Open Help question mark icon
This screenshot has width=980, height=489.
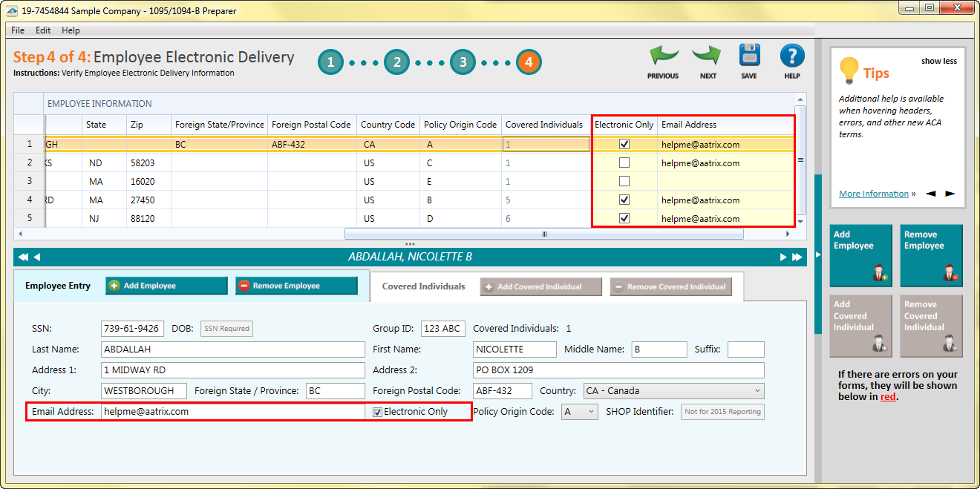click(792, 57)
